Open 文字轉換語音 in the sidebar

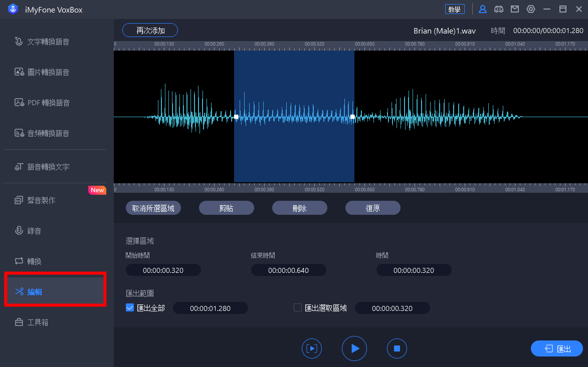click(x=48, y=42)
